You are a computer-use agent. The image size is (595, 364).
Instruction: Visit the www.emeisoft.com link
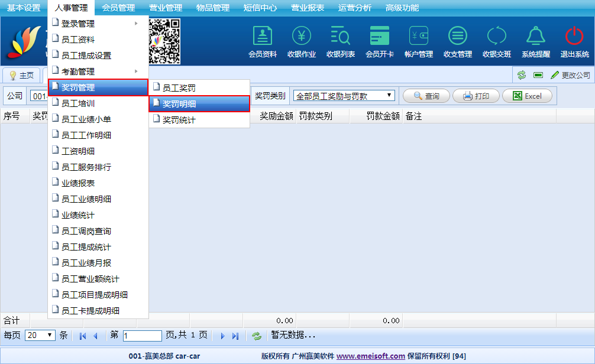pyautogui.click(x=371, y=356)
